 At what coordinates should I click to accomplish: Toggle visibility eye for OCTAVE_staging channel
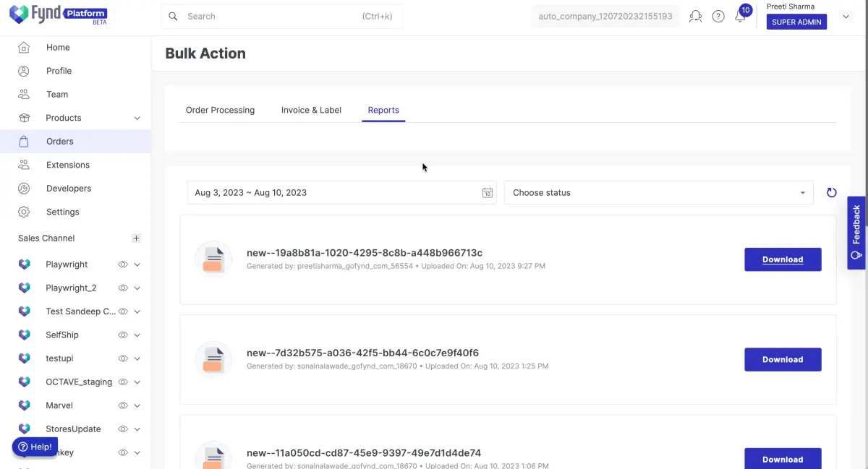pyautogui.click(x=123, y=382)
